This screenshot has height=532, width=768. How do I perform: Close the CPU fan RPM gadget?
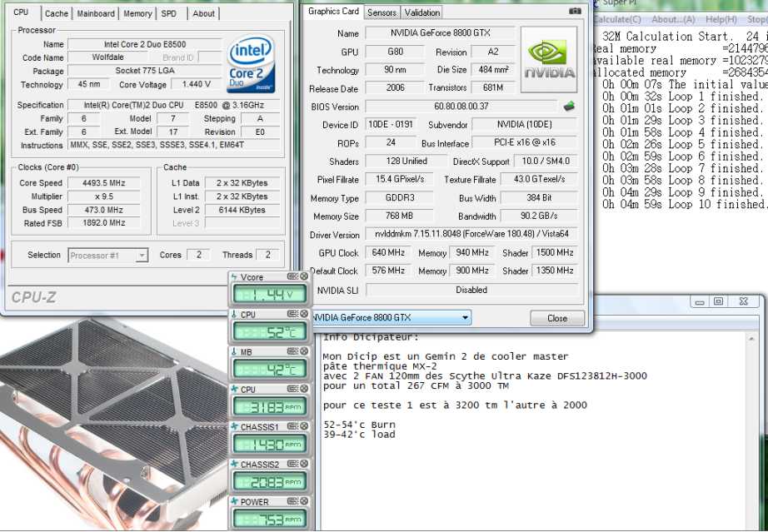304,389
